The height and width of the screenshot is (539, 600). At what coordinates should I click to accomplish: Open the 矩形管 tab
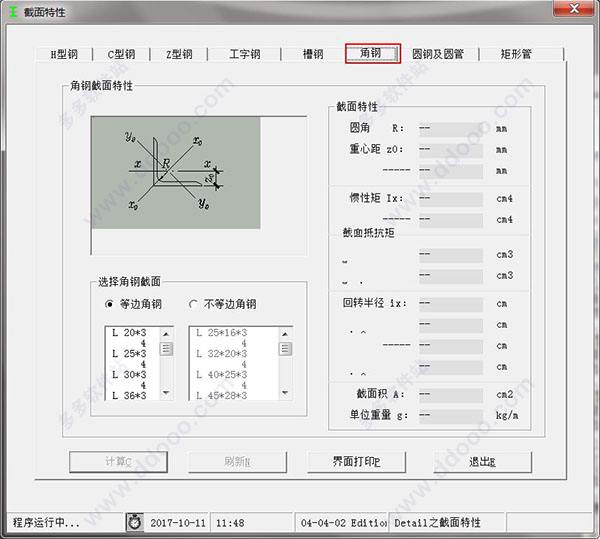[516, 54]
